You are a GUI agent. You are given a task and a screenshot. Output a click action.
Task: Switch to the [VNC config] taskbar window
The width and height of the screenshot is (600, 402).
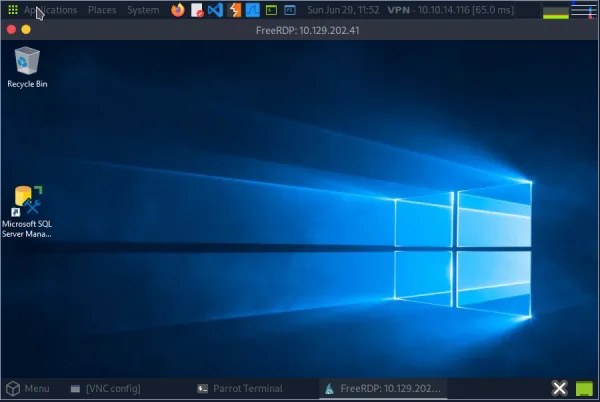click(x=106, y=389)
